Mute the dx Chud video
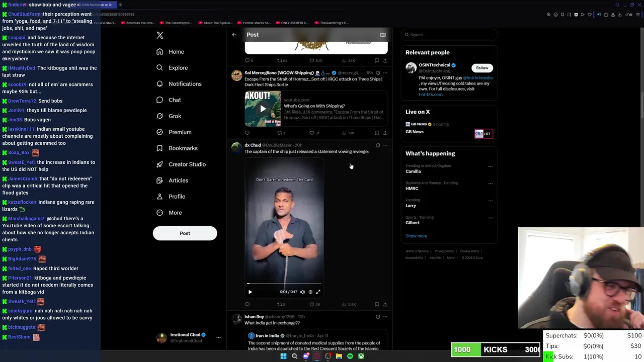Viewport: 644px width, 362px height. [x=302, y=292]
